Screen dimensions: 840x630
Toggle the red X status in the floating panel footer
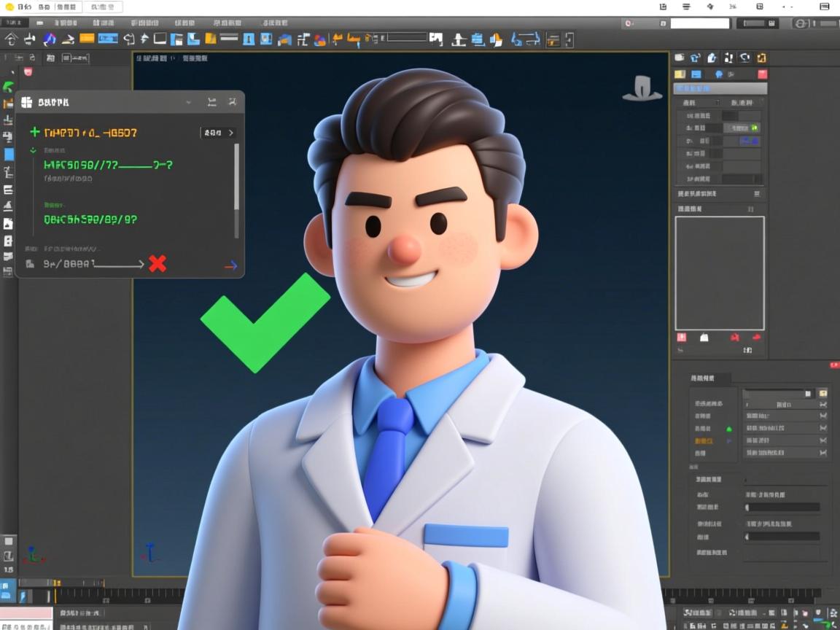pos(158,265)
